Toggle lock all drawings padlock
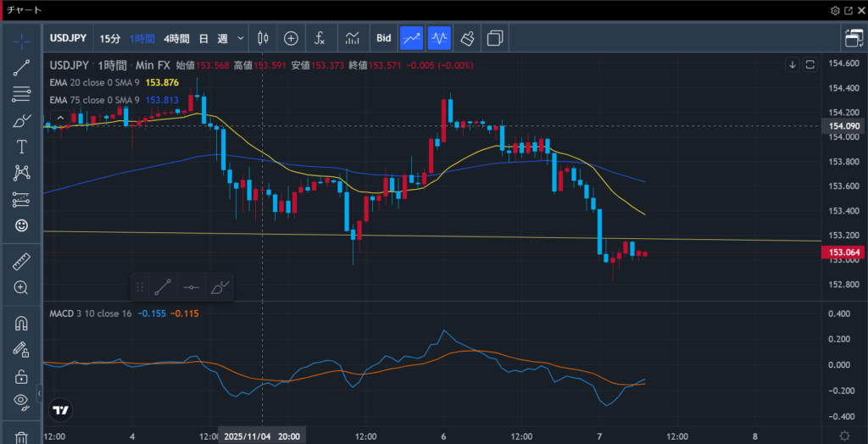The height and width of the screenshot is (444, 868). point(21,375)
